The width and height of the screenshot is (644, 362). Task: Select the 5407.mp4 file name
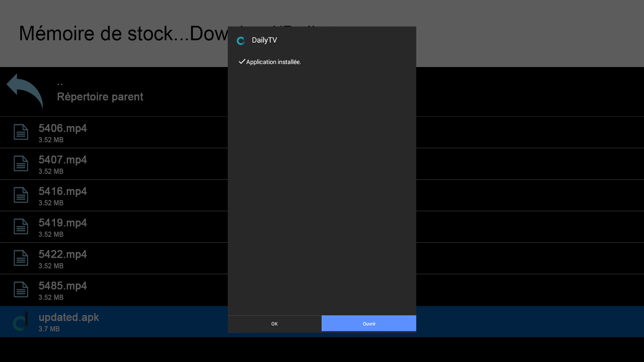pyautogui.click(x=63, y=160)
